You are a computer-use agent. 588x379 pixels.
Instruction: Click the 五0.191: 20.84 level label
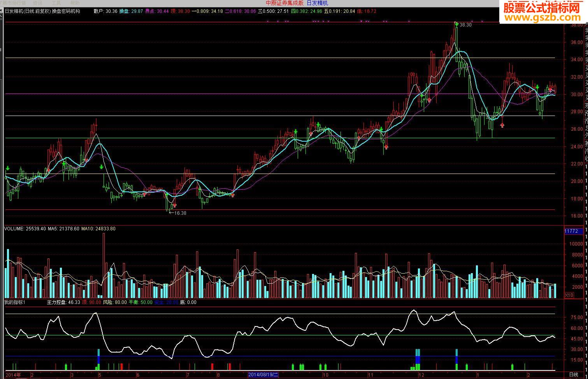point(340,11)
